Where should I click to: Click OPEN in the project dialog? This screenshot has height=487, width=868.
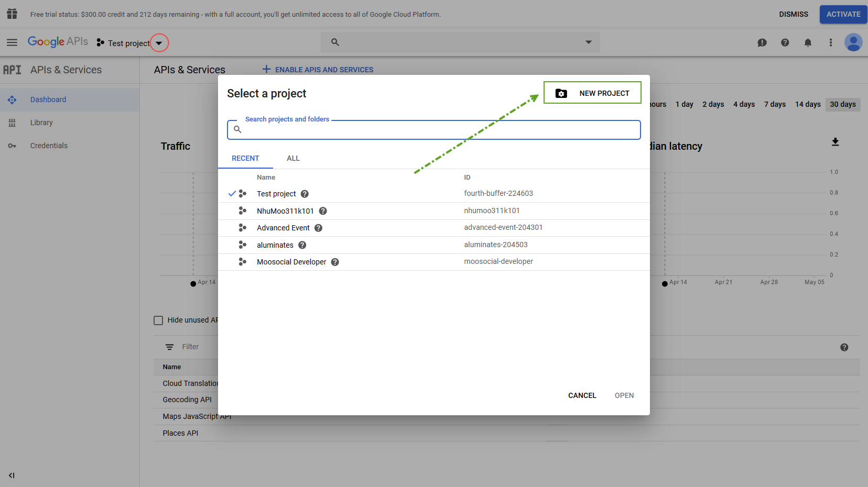pyautogui.click(x=624, y=395)
